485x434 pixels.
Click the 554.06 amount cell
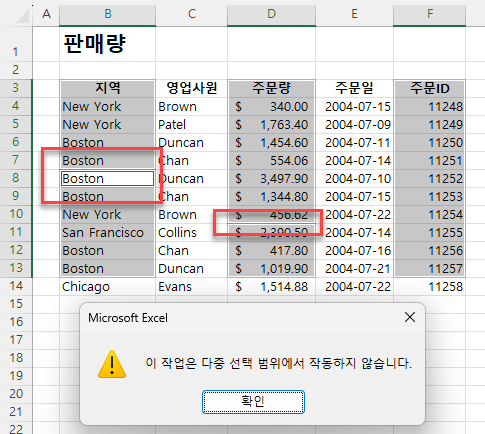(x=271, y=160)
